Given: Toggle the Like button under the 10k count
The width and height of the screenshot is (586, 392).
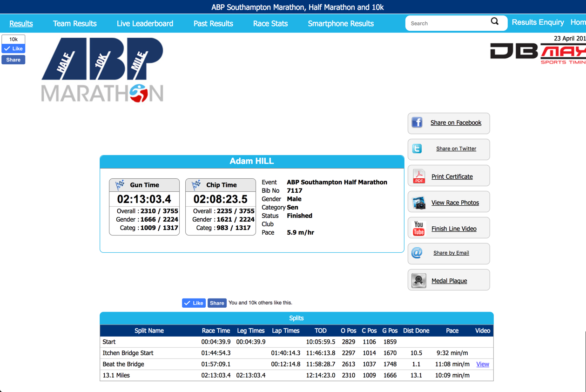Looking at the screenshot, I should click(13, 48).
